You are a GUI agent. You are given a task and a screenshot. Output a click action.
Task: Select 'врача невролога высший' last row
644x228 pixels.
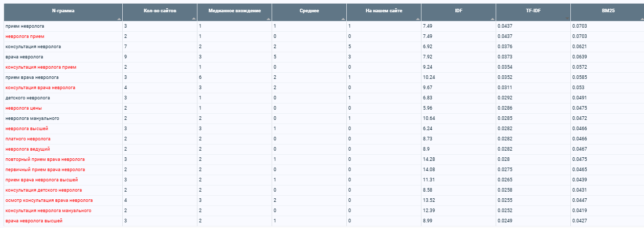click(x=34, y=221)
